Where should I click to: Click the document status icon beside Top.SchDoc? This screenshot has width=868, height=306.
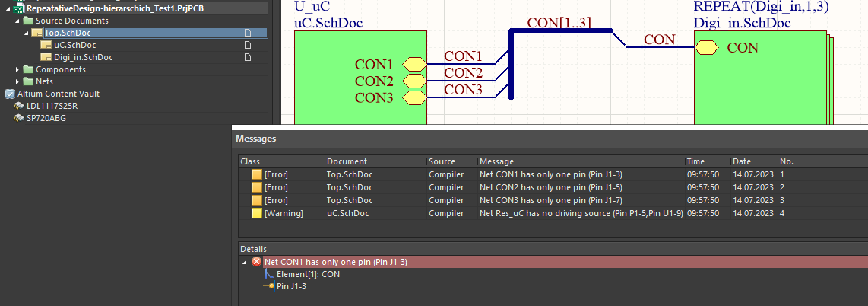248,33
